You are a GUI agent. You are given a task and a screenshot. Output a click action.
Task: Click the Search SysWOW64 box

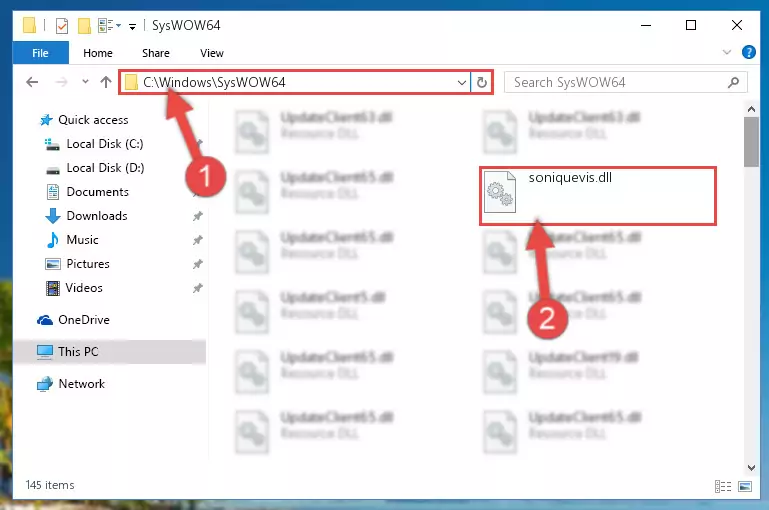coord(625,82)
